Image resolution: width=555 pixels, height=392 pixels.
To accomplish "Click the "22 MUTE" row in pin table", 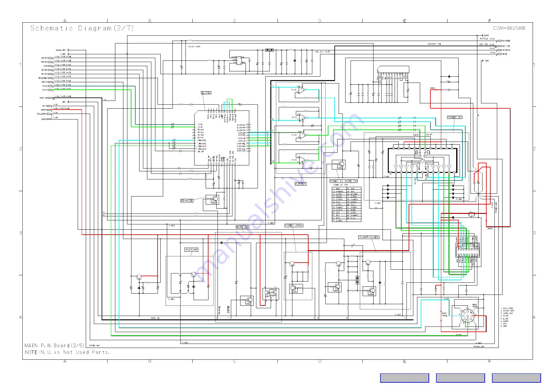I will [354, 210].
